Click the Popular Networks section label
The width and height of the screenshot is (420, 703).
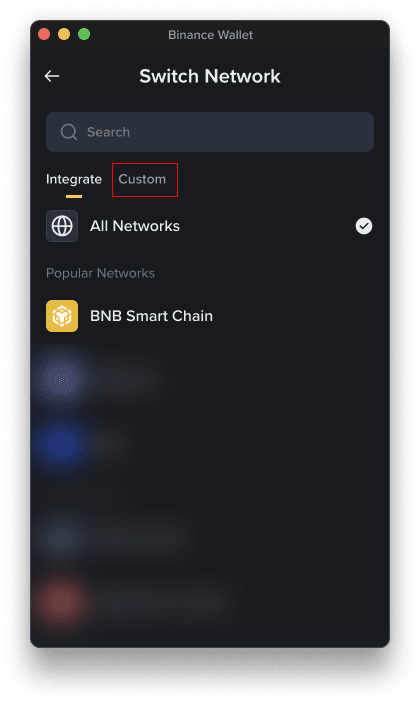pos(100,273)
